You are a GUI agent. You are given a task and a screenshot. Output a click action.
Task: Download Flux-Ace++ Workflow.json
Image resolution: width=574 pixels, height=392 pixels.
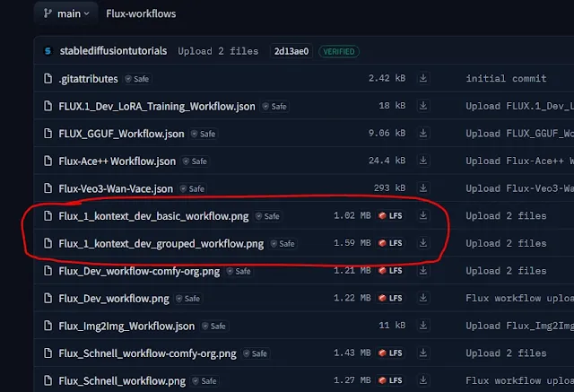pyautogui.click(x=423, y=161)
